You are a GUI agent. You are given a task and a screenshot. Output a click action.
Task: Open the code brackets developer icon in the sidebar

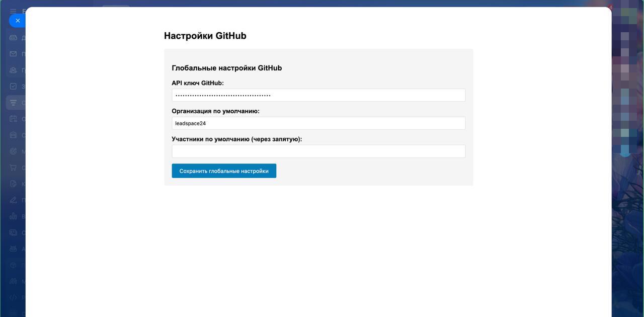13,297
